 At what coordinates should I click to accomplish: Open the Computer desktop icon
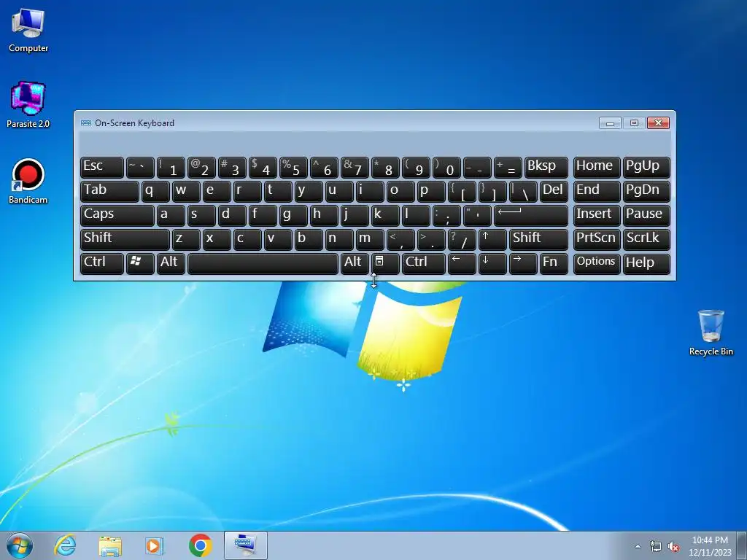pos(28,31)
